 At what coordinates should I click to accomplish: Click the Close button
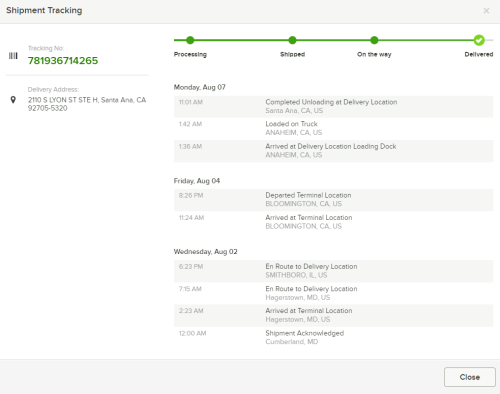point(470,377)
